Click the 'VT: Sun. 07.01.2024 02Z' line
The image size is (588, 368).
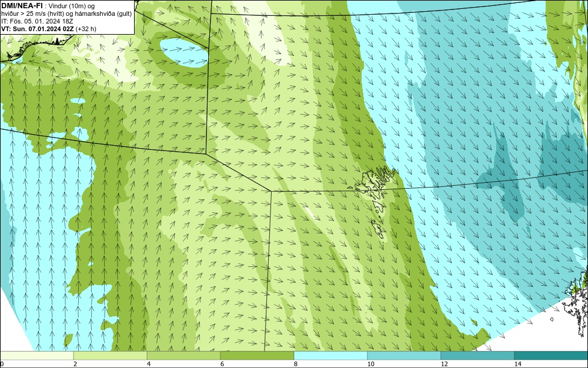coord(38,29)
